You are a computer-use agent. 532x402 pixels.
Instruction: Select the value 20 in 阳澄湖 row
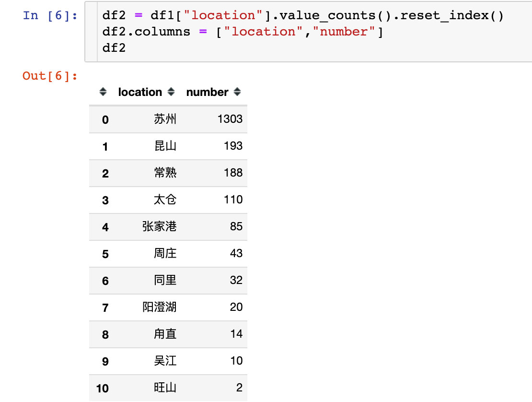(236, 307)
